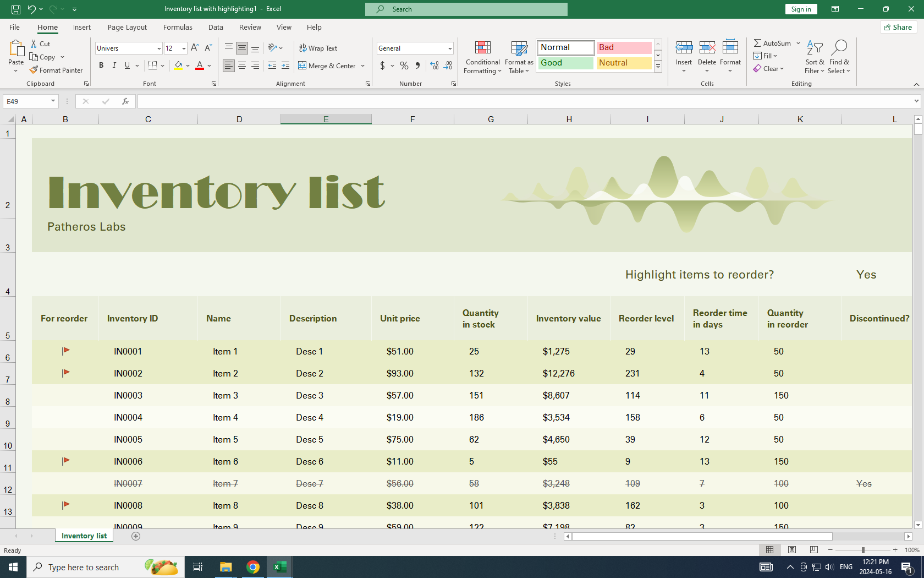Open the Page Layout ribbon tab
Image resolution: width=924 pixels, height=578 pixels.
[127, 27]
